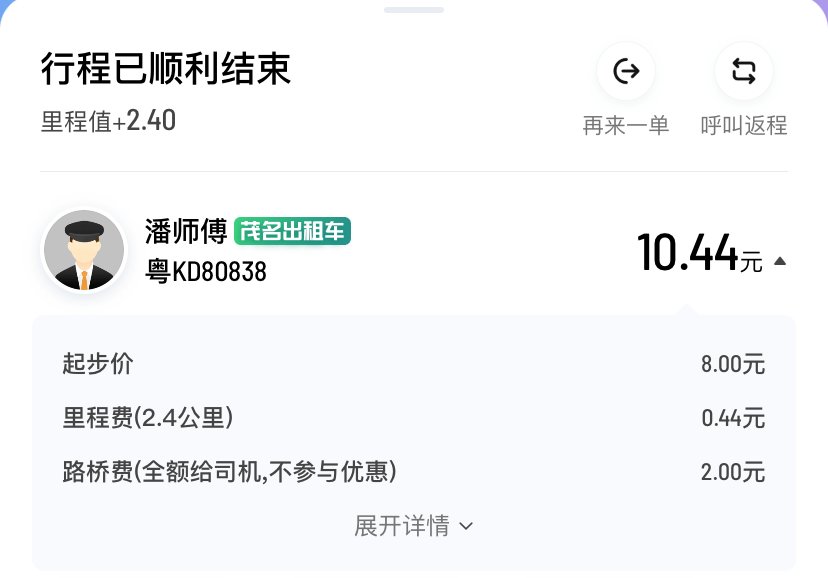Tap the 茂名出租车 company badge
Screen dimensions: 828x578
click(292, 231)
